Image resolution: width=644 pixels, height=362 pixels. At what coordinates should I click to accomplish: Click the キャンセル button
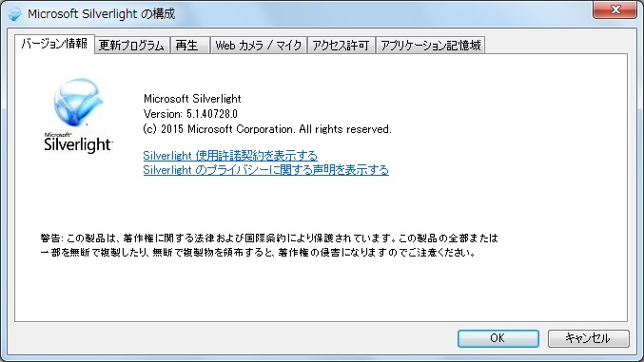588,338
